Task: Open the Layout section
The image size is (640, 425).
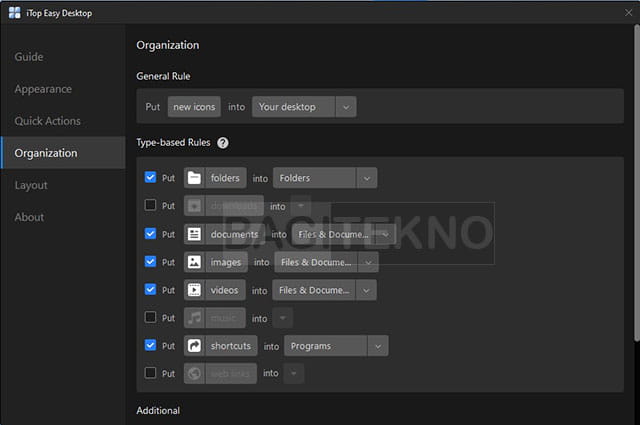Action: (x=31, y=185)
